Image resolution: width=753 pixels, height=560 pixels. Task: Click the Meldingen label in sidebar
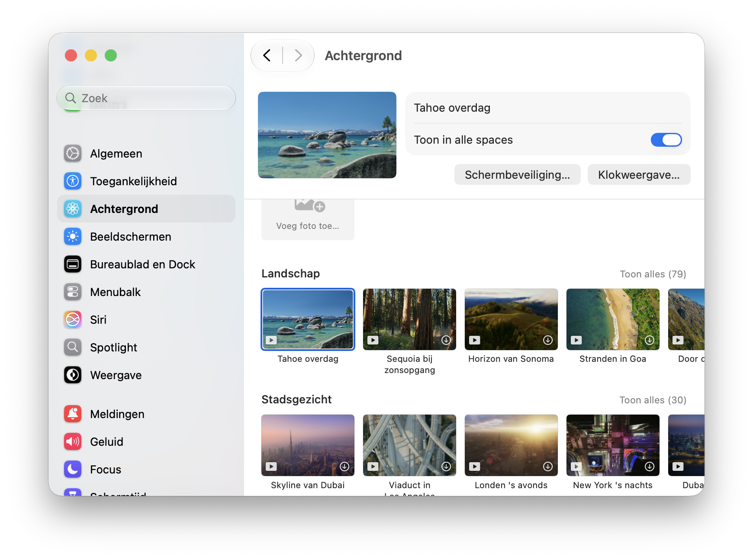117,414
